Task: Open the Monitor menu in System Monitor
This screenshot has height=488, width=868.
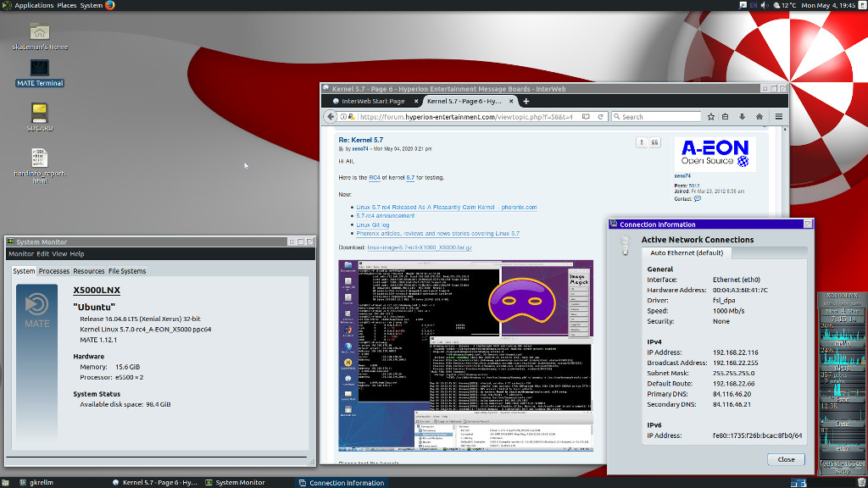Action: click(x=21, y=254)
